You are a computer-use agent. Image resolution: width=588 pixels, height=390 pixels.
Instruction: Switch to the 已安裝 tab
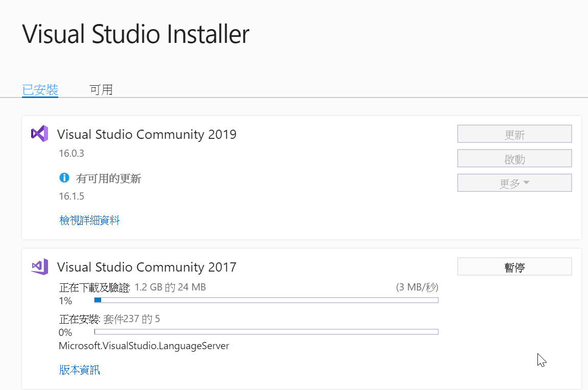coord(40,90)
